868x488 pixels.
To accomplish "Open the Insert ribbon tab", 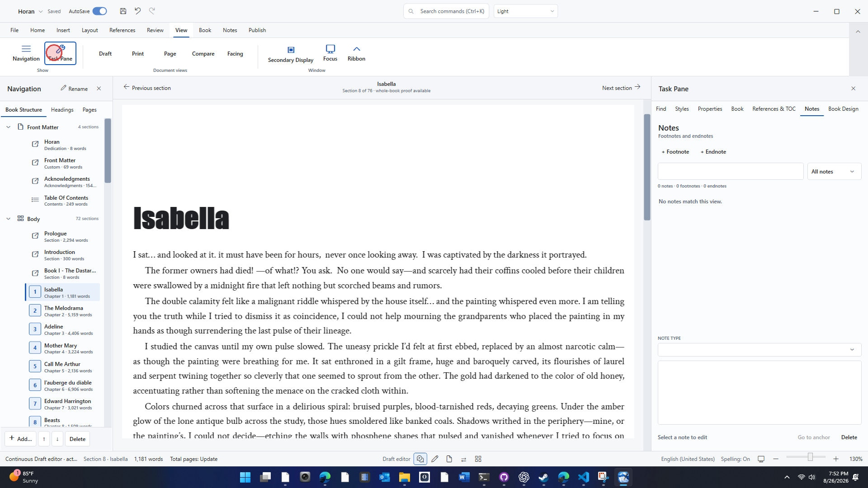I will tap(63, 30).
